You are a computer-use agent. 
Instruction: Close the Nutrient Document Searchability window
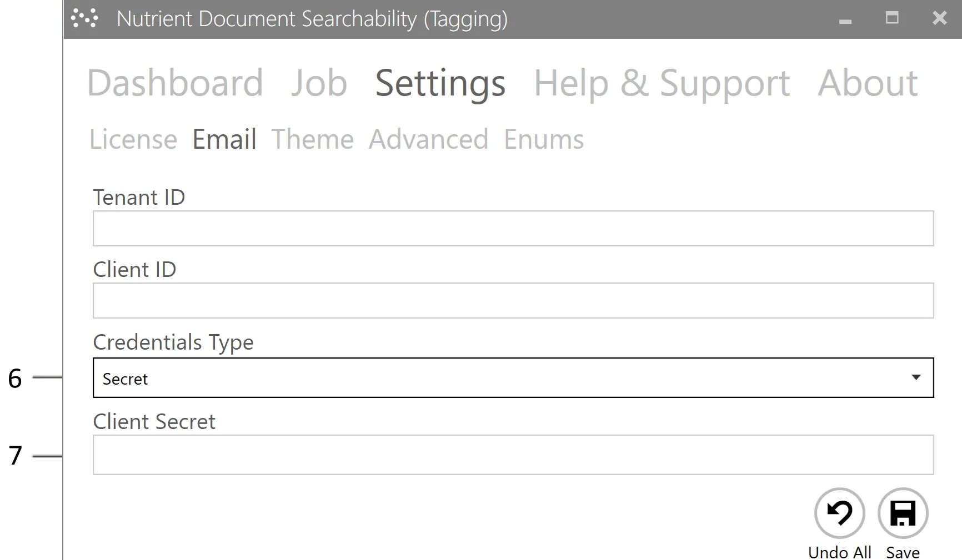click(x=939, y=18)
